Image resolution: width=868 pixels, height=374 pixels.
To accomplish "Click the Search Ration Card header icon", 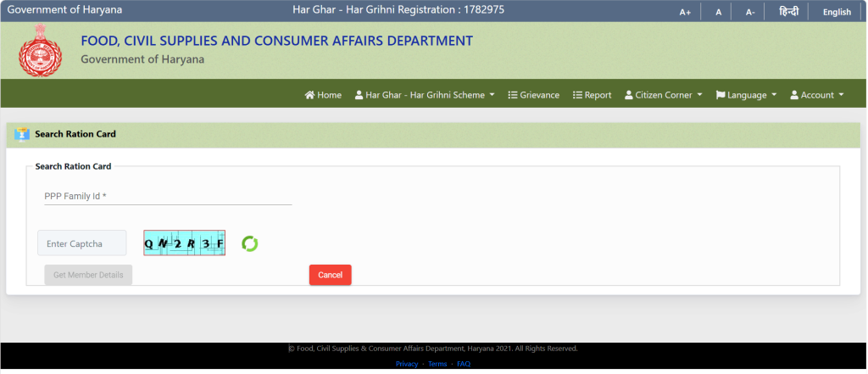I will coord(22,134).
